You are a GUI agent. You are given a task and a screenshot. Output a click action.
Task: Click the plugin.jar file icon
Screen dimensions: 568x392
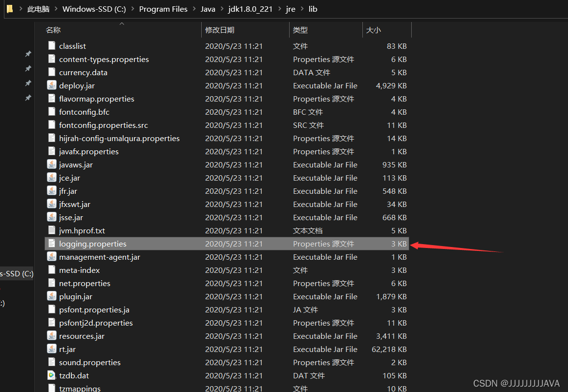point(52,296)
